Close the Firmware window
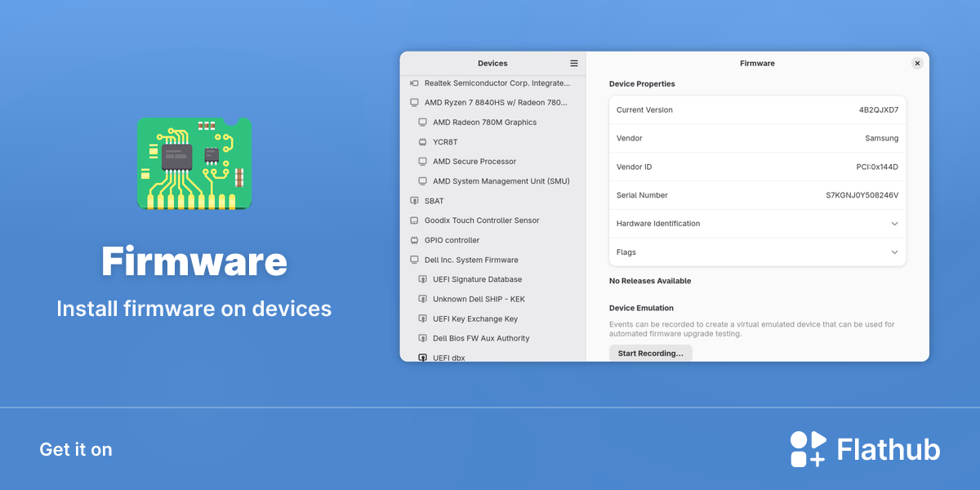 point(917,63)
